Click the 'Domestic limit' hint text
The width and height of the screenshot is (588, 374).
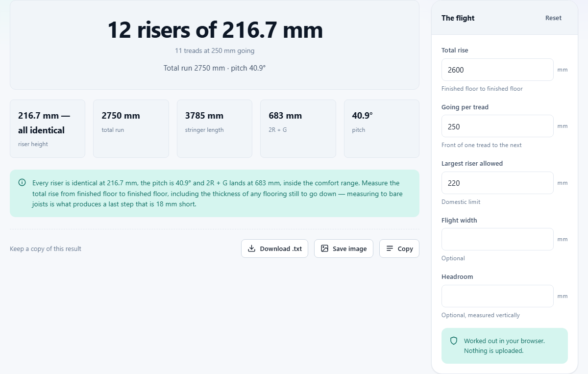(461, 202)
